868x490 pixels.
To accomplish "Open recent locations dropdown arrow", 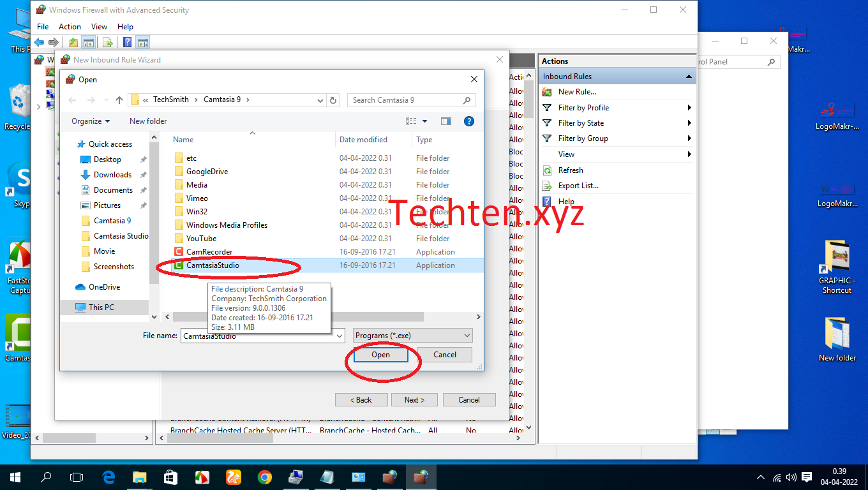I will pos(105,100).
